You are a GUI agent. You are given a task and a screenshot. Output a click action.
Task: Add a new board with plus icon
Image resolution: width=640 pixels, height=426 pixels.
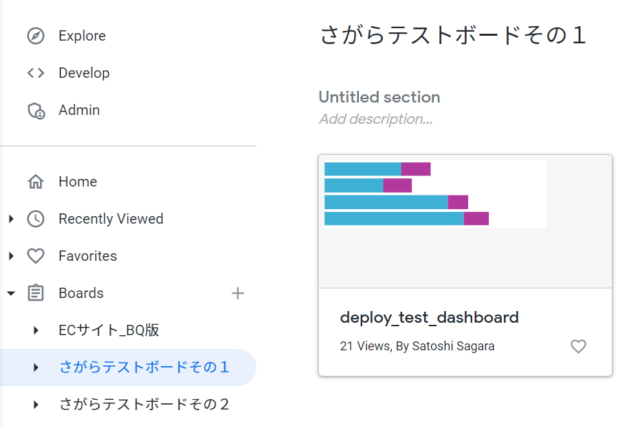(x=237, y=293)
